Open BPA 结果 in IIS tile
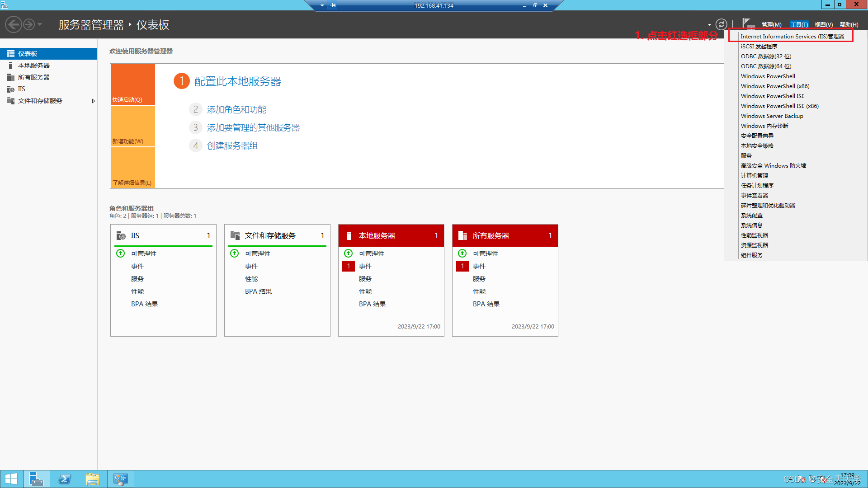Viewport: 868px width, 488px height. pos(145,304)
